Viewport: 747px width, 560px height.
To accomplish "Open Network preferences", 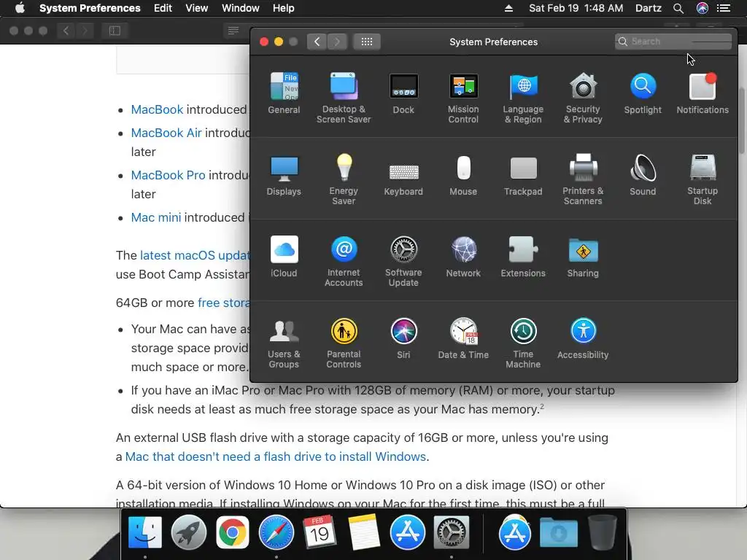I will tap(463, 257).
